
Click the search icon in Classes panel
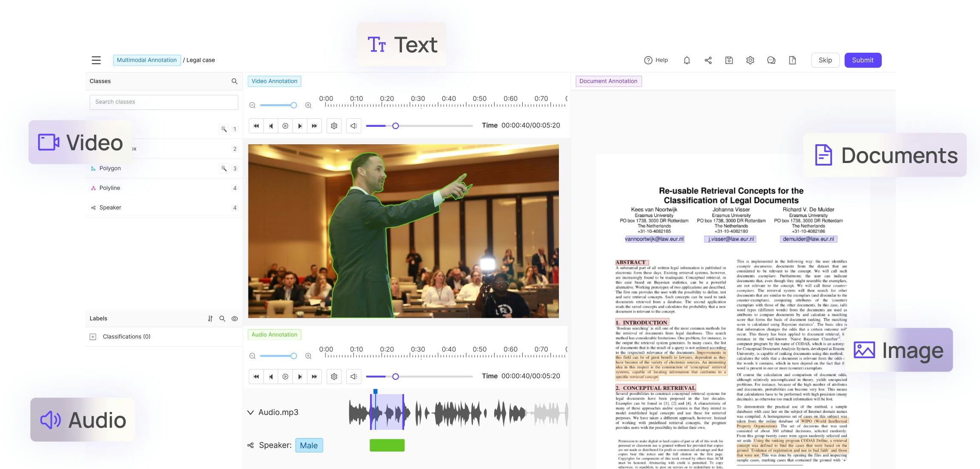(234, 81)
